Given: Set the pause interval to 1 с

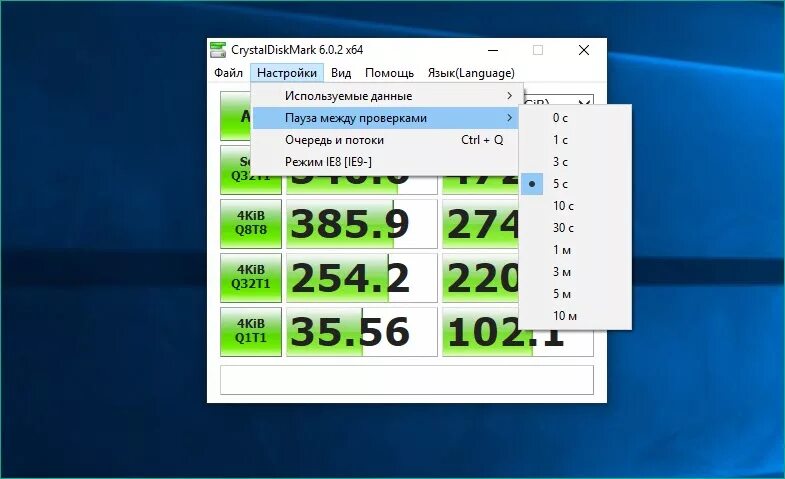Looking at the screenshot, I should pos(575,140).
